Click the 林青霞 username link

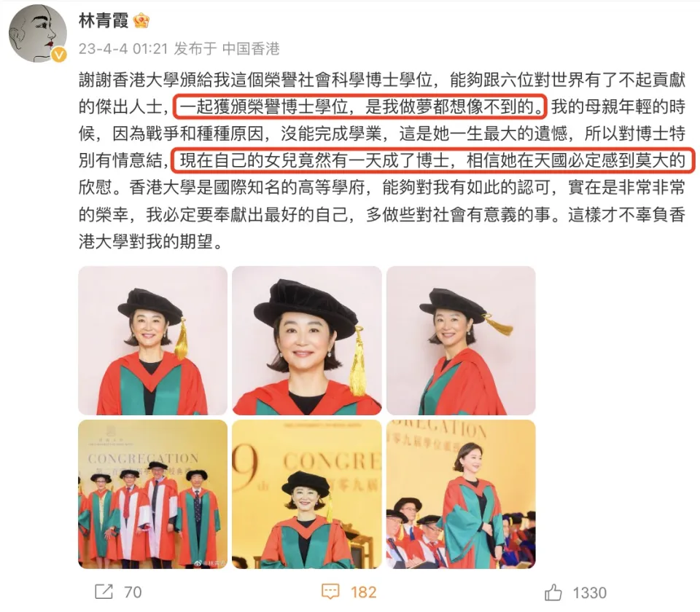pyautogui.click(x=103, y=20)
